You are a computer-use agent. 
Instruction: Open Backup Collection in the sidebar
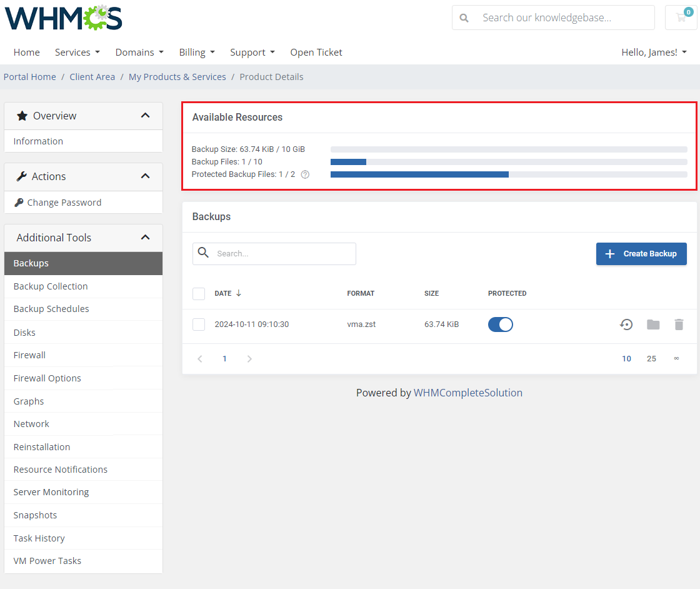pos(84,287)
